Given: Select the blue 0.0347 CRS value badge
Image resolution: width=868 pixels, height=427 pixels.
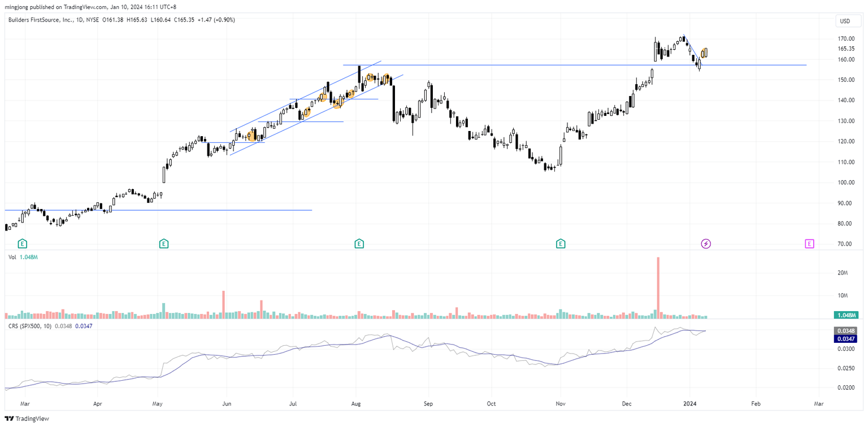Looking at the screenshot, I should pos(845,339).
